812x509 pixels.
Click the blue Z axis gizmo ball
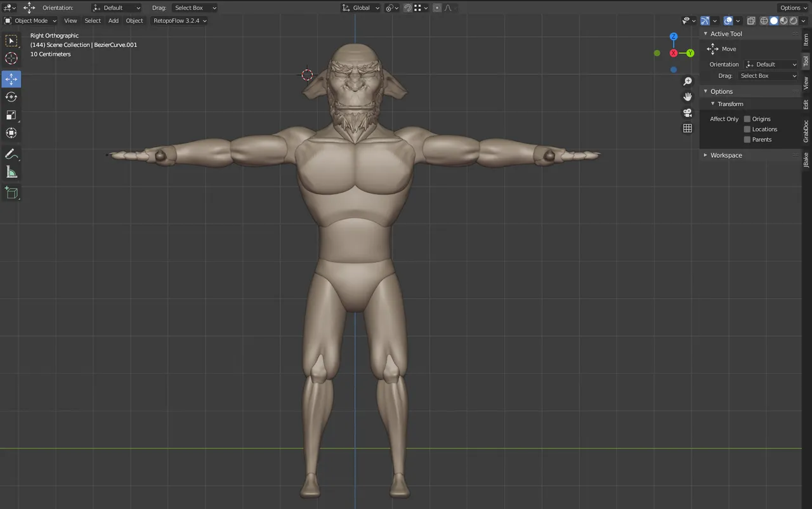point(674,37)
